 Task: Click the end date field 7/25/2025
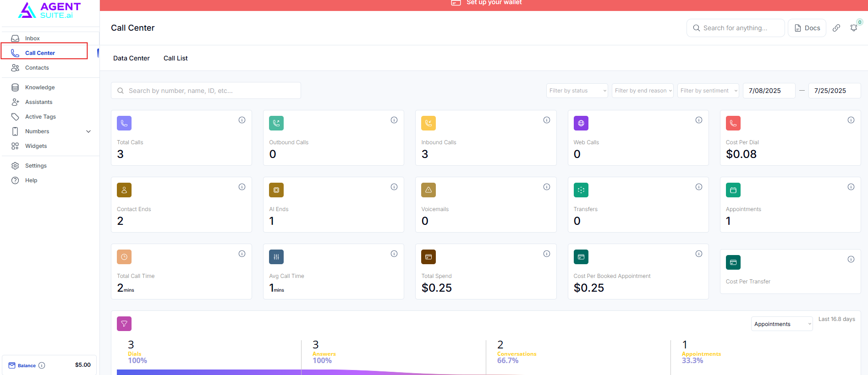coord(835,91)
